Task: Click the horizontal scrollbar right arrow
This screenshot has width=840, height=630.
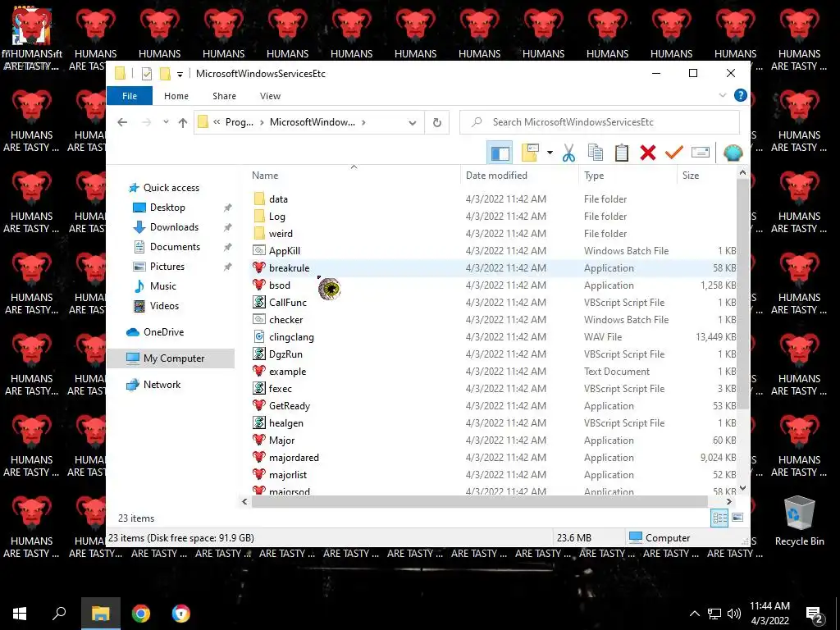Action: pos(728,501)
